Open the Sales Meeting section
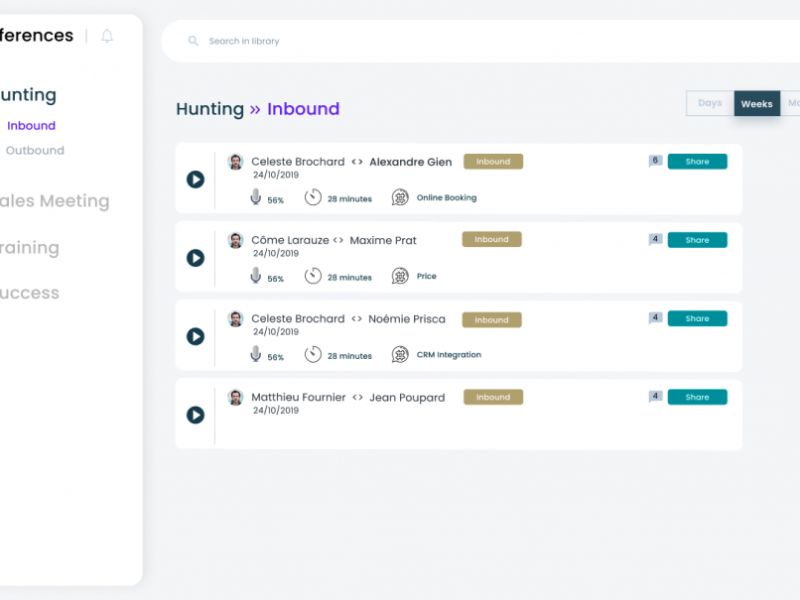Screen dimensions: 800x600 (x=55, y=201)
